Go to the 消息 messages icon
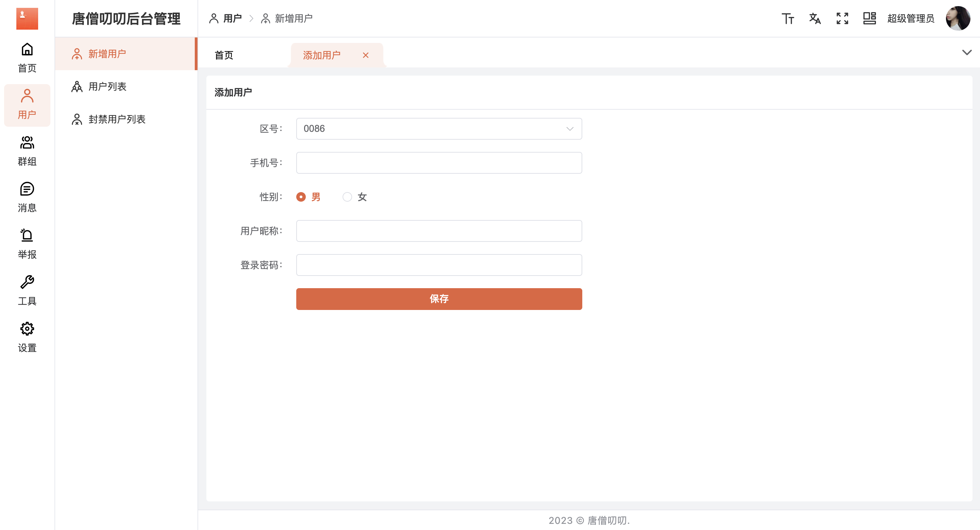Viewport: 980px width, 530px height. pyautogui.click(x=27, y=189)
